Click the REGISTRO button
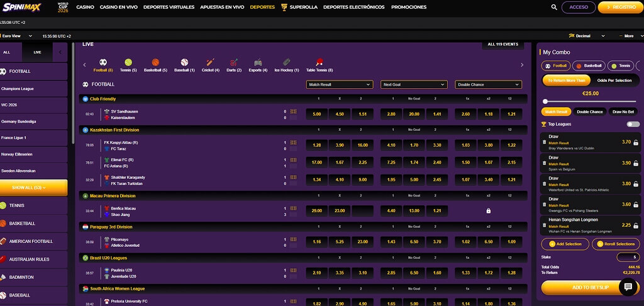Viewport: 644px width, 306px height. [x=621, y=7]
